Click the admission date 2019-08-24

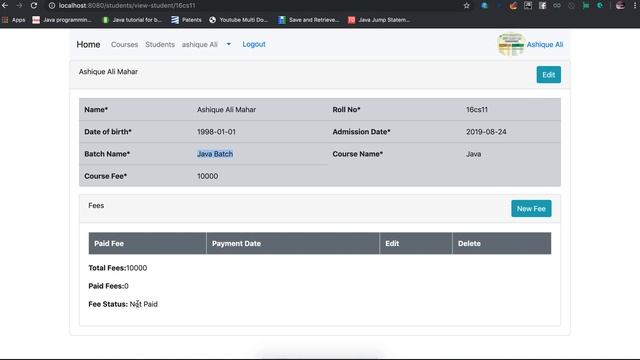point(486,132)
